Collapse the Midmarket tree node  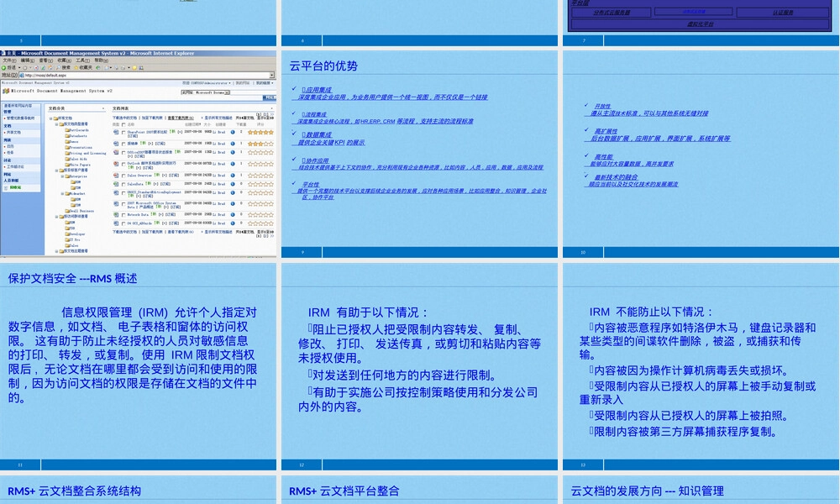coord(62,193)
